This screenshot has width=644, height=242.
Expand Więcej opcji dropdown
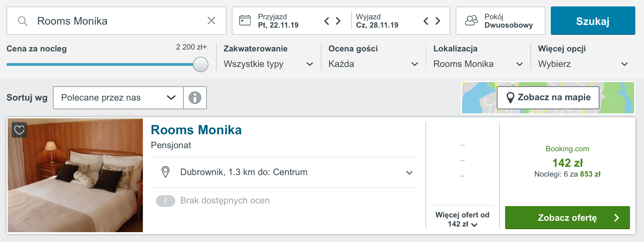583,64
